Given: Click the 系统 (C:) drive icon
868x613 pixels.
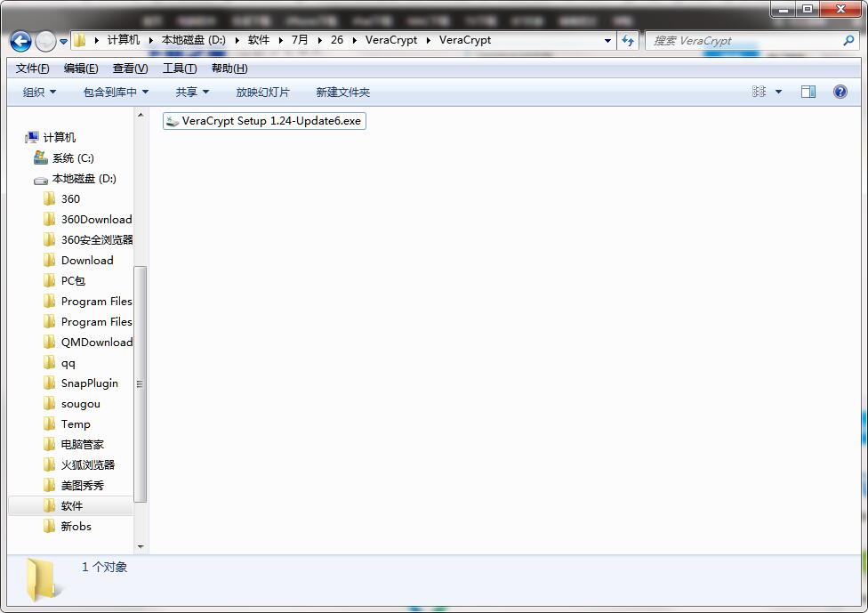Looking at the screenshot, I should [41, 157].
